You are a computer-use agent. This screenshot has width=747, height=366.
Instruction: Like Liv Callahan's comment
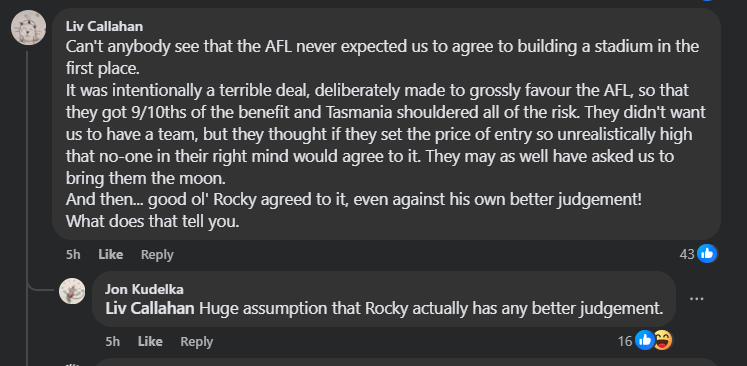[111, 254]
